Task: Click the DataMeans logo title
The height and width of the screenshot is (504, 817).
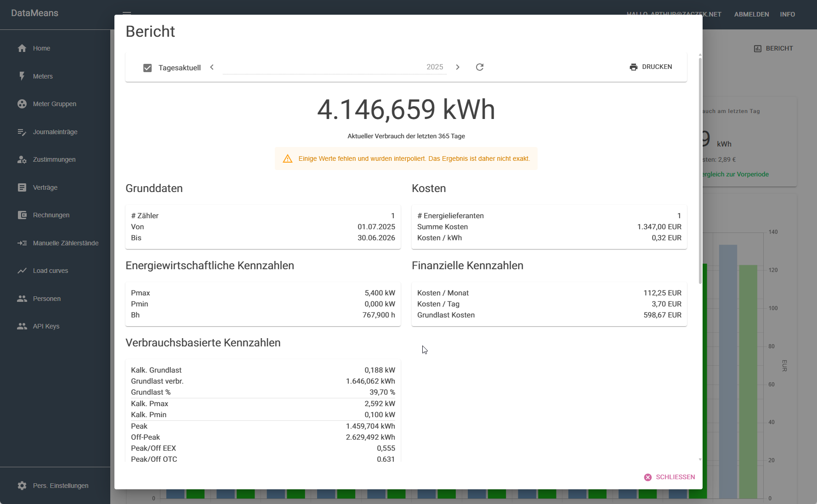Action: 34,13
